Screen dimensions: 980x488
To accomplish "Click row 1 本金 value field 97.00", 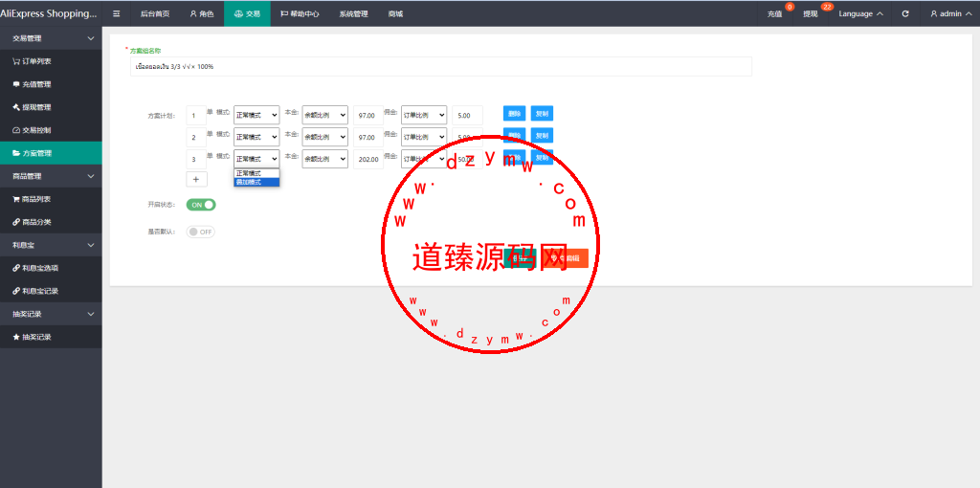I will click(368, 115).
